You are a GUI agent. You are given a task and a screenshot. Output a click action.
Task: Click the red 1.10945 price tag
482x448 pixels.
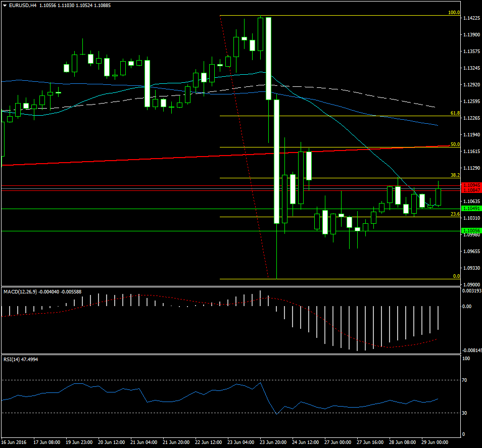pyautogui.click(x=471, y=185)
